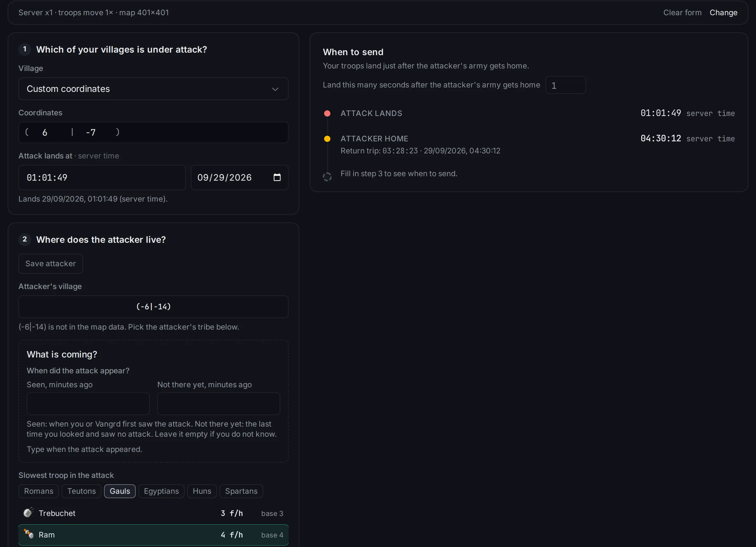The height and width of the screenshot is (547, 756).
Task: Select the Teutons tribe tab
Action: 81,491
